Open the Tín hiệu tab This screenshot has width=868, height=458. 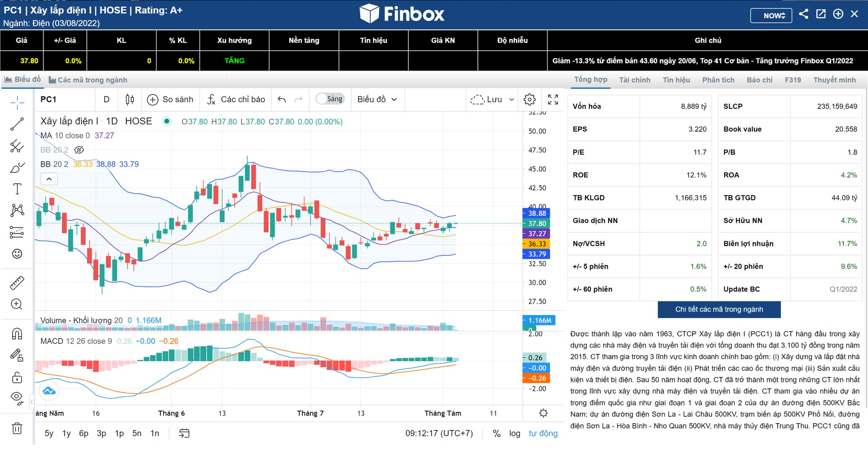pos(676,80)
